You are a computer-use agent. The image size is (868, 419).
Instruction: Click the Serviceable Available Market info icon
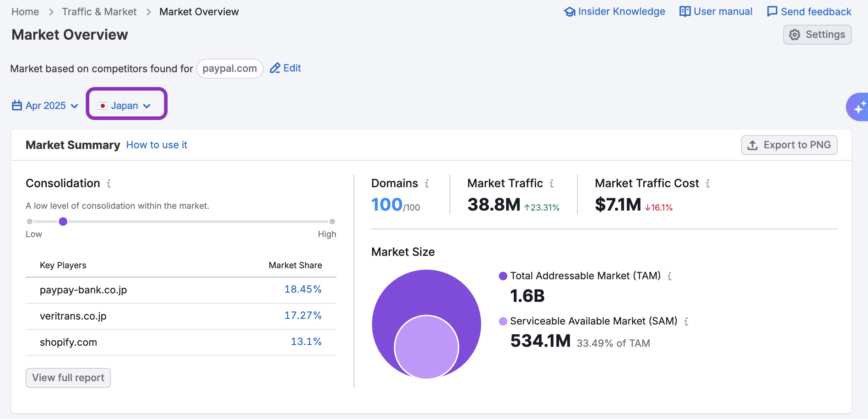click(686, 321)
